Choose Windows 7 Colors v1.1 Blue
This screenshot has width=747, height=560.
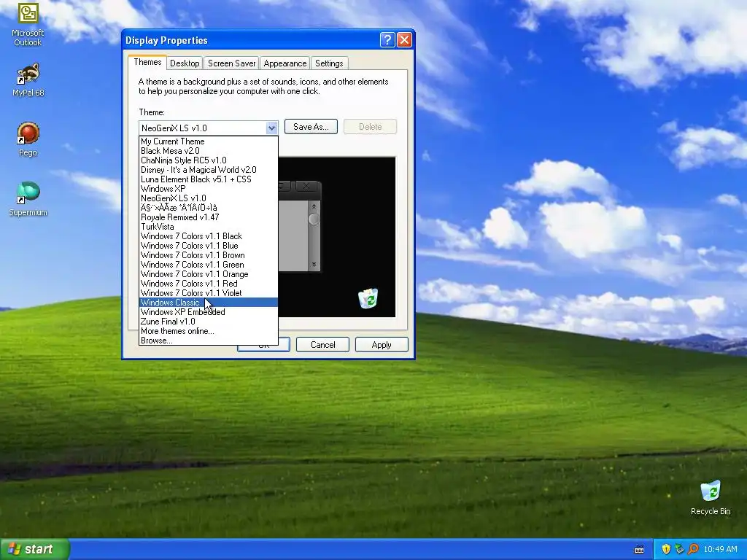click(208, 246)
